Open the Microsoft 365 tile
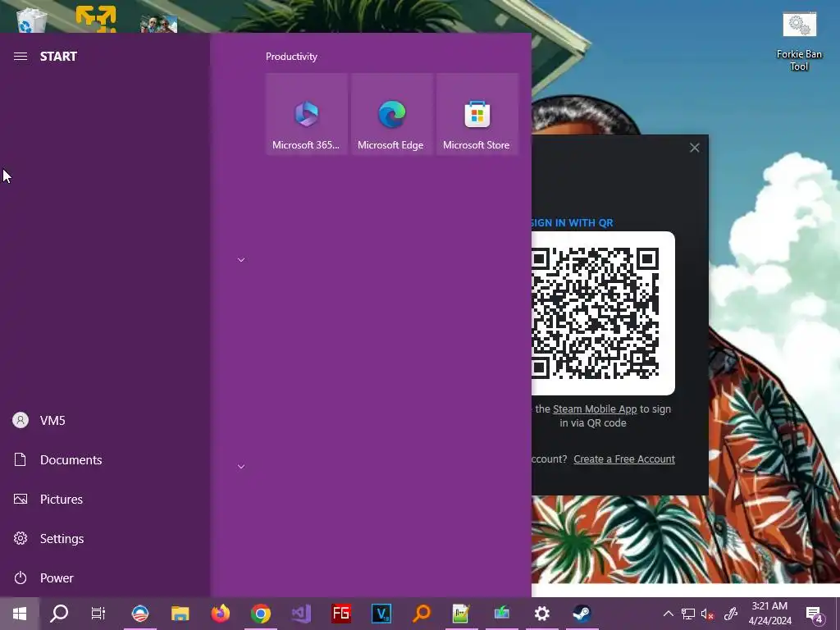This screenshot has width=840, height=630. [306, 114]
